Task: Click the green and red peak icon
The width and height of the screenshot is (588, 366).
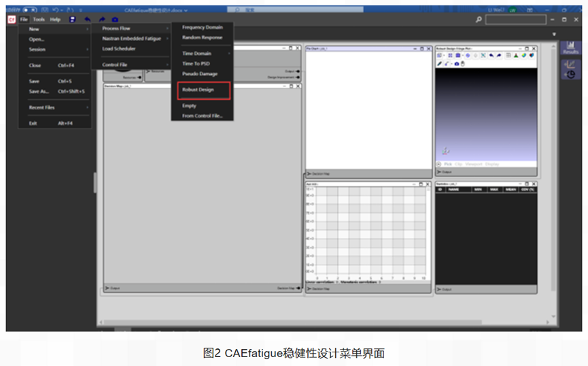Action: tap(516, 55)
